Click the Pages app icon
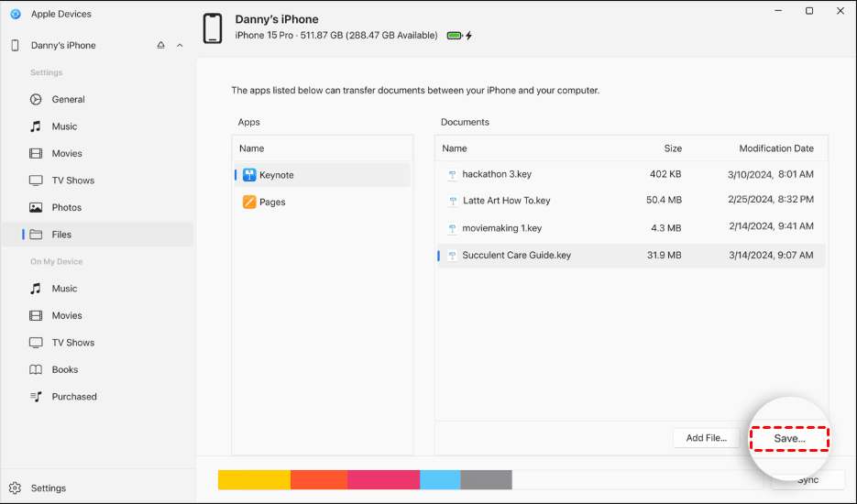This screenshot has height=504, width=857. point(249,203)
